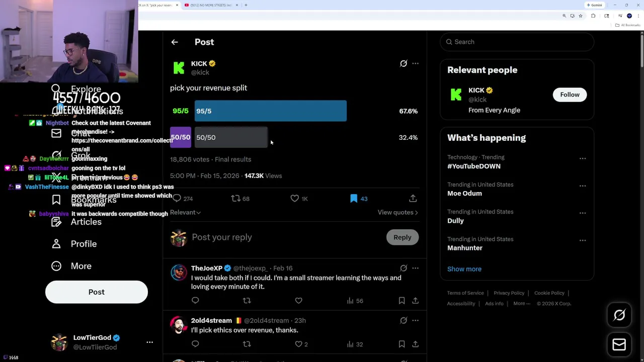Open the All Bookmarks folder
Viewport: 644px width, 362px height.
pos(628,25)
